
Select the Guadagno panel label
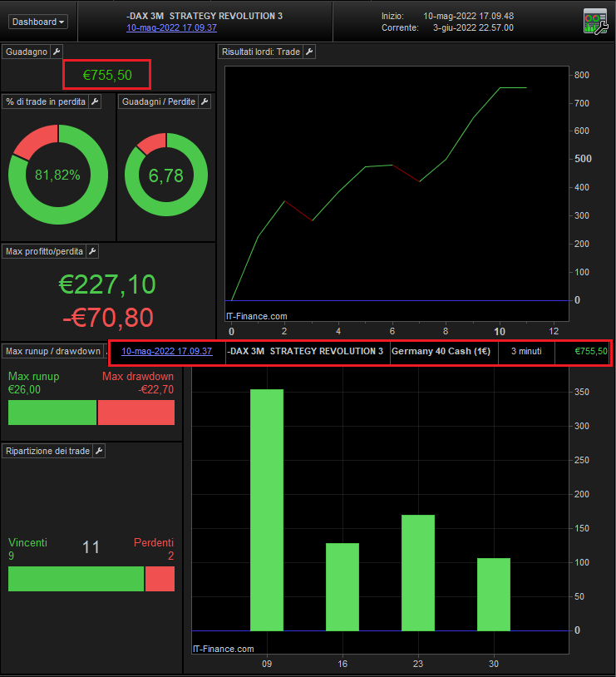27,52
